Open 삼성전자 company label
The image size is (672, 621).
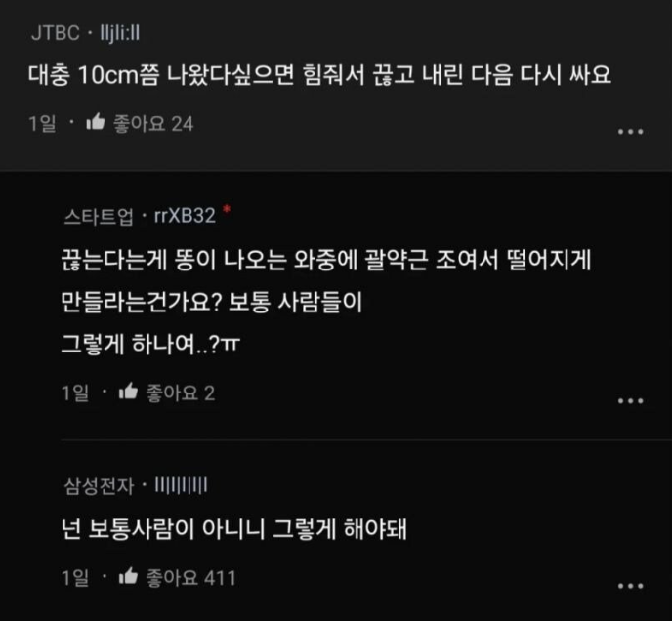tap(99, 486)
